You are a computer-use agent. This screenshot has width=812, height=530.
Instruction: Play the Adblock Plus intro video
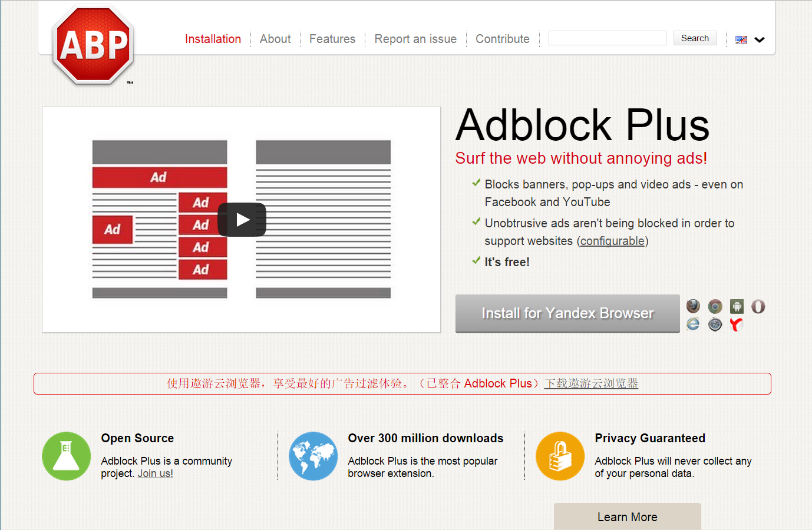click(242, 220)
